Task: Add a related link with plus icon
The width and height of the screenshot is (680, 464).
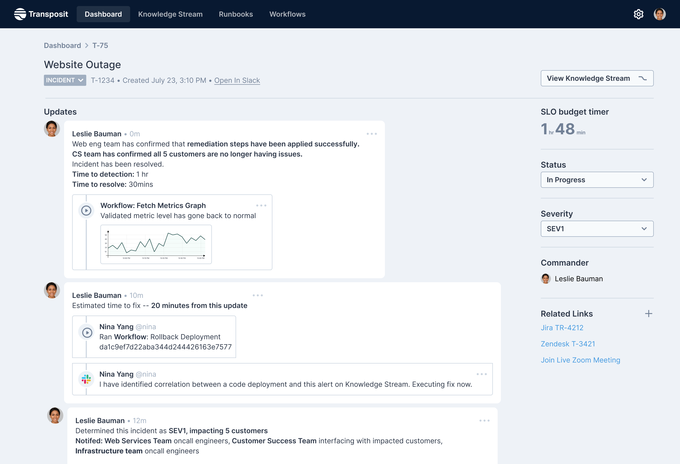Action: click(648, 314)
